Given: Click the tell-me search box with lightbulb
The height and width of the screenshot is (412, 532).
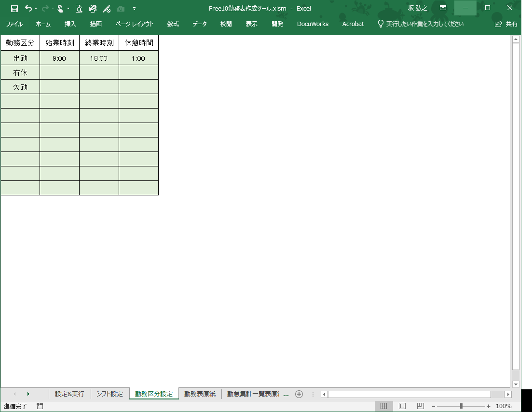Looking at the screenshot, I should point(421,24).
